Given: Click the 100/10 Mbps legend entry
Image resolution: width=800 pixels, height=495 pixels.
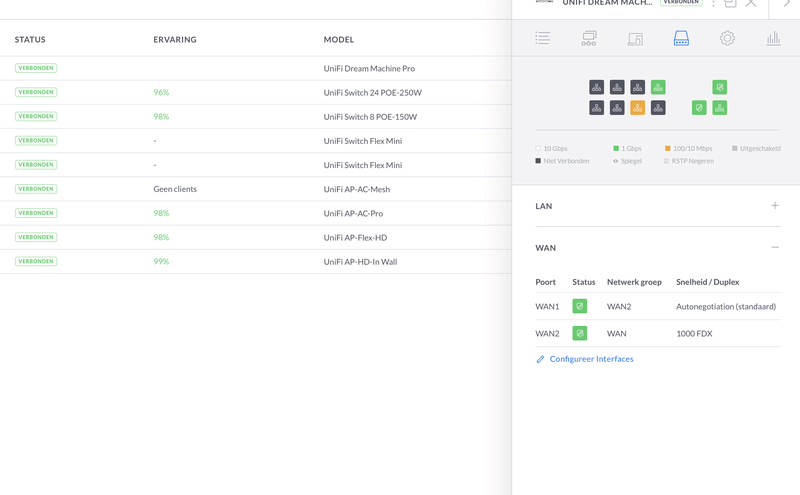Looking at the screenshot, I should pyautogui.click(x=688, y=148).
